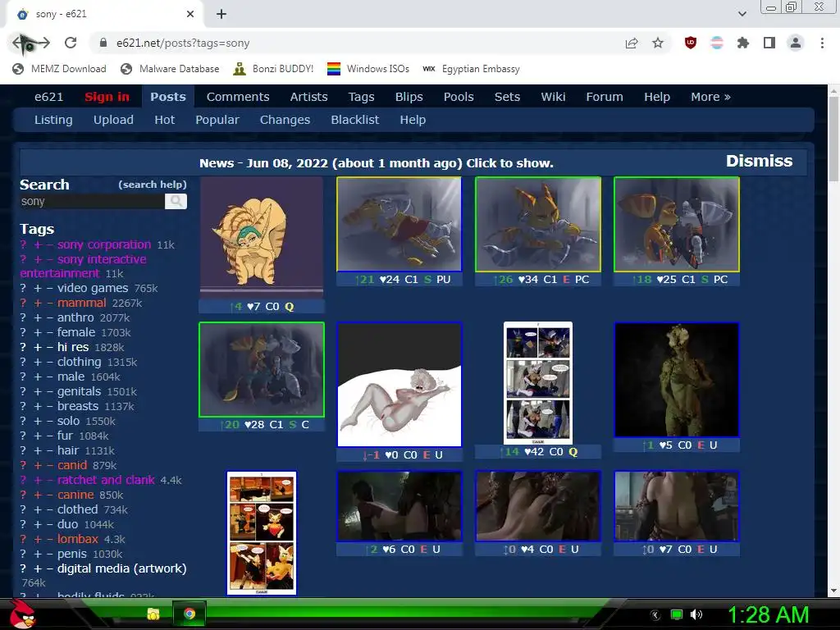Open the volume speaker tray icon
This screenshot has height=630, width=840.
[696, 614]
